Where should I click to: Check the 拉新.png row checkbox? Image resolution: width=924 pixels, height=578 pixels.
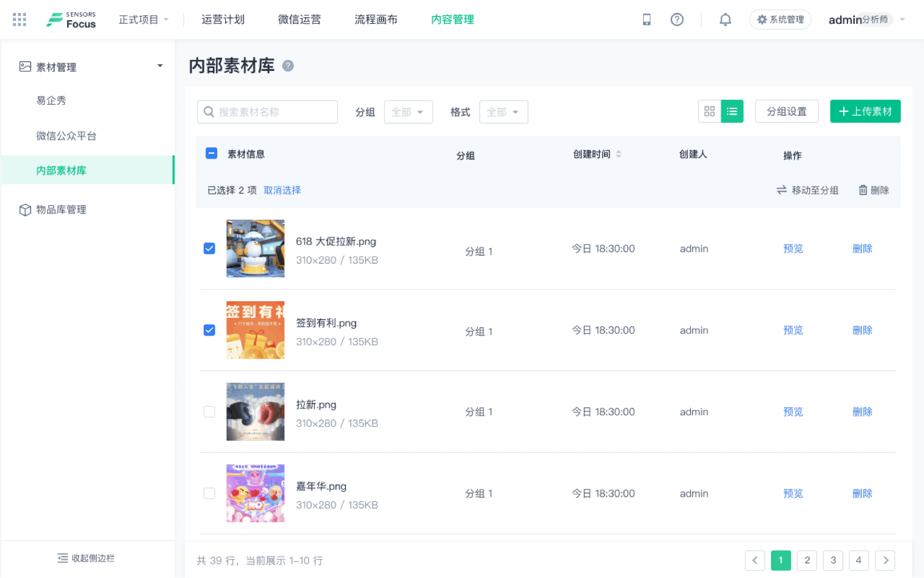(209, 412)
